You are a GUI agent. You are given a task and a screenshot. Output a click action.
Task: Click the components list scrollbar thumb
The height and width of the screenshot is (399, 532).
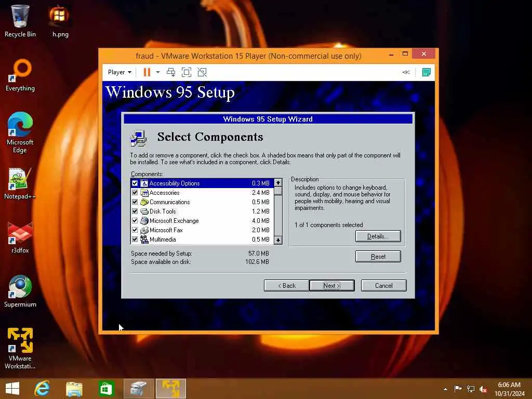pos(278,191)
